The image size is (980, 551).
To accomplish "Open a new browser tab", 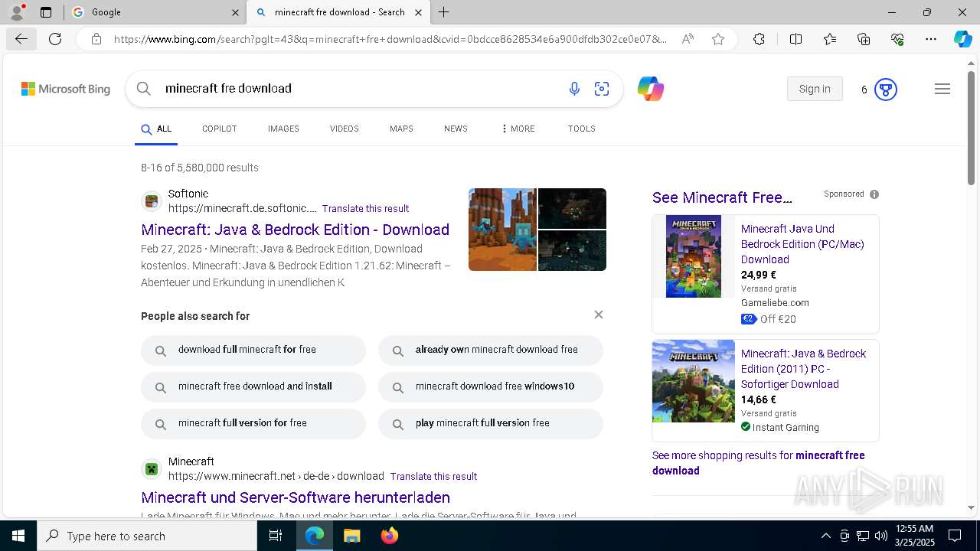I will pos(443,12).
